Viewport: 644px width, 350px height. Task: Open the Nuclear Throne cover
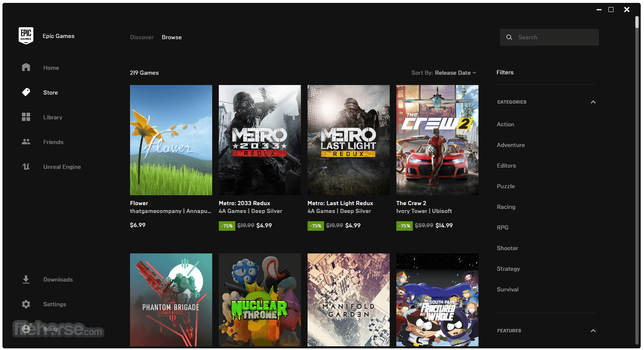tap(260, 300)
